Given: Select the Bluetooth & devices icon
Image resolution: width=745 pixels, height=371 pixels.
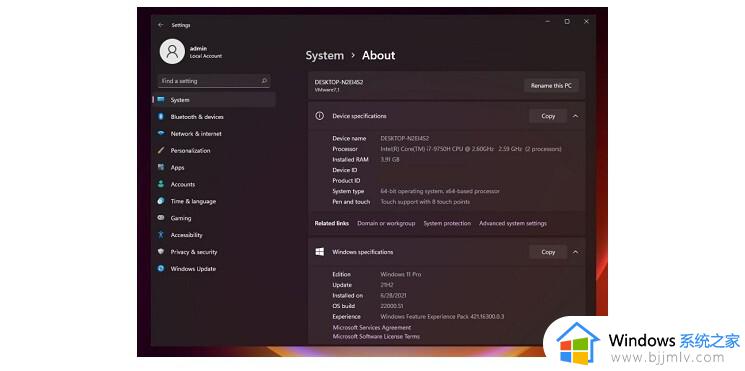Looking at the screenshot, I should (x=161, y=116).
